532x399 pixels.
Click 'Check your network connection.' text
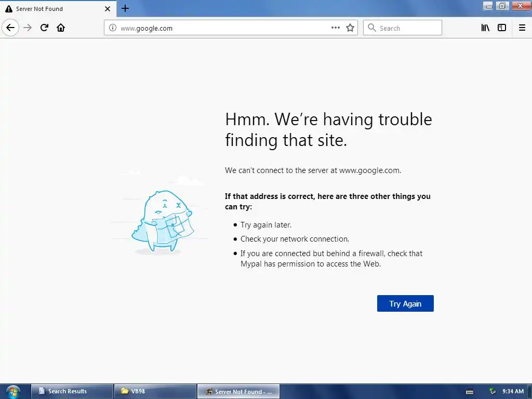coord(295,239)
